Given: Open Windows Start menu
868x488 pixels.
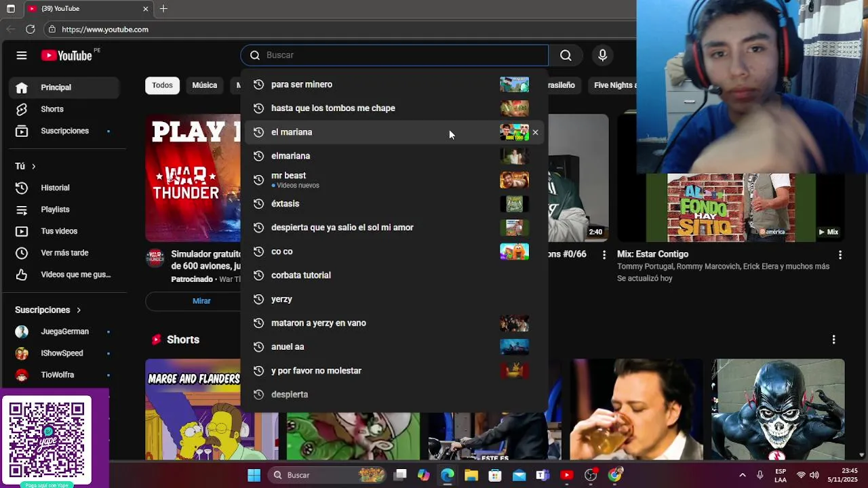Looking at the screenshot, I should click(254, 475).
